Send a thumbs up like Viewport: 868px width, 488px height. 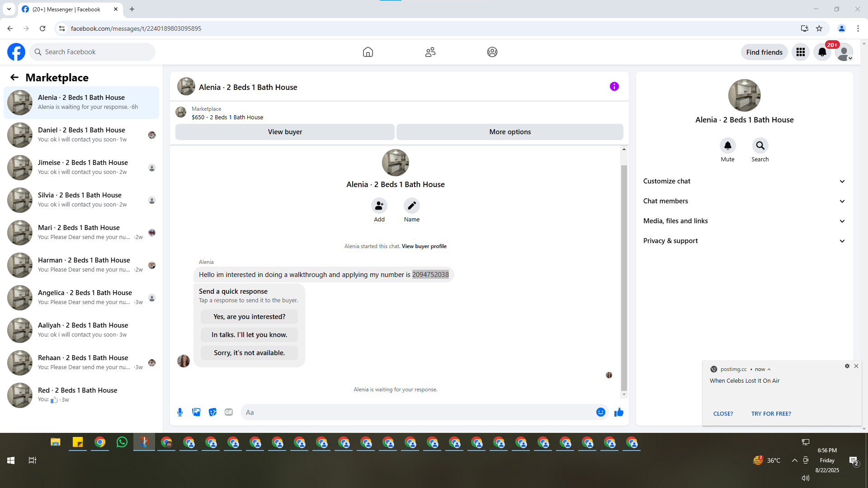[x=619, y=412]
